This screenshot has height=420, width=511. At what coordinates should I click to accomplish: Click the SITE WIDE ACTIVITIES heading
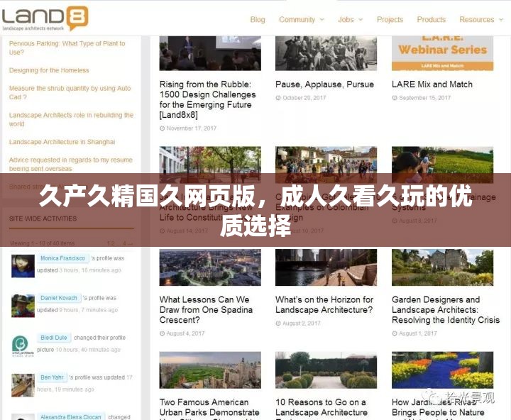pos(43,219)
